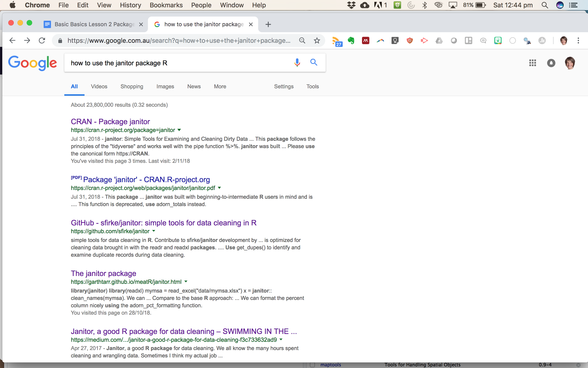
Task: Expand the cran.r-project.org/package=janitor result dropdown
Action: point(179,130)
